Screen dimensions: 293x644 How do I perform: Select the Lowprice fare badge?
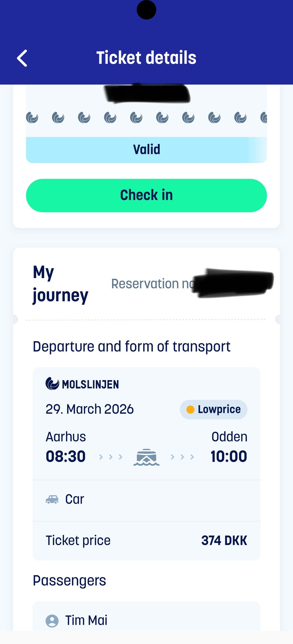(x=214, y=410)
